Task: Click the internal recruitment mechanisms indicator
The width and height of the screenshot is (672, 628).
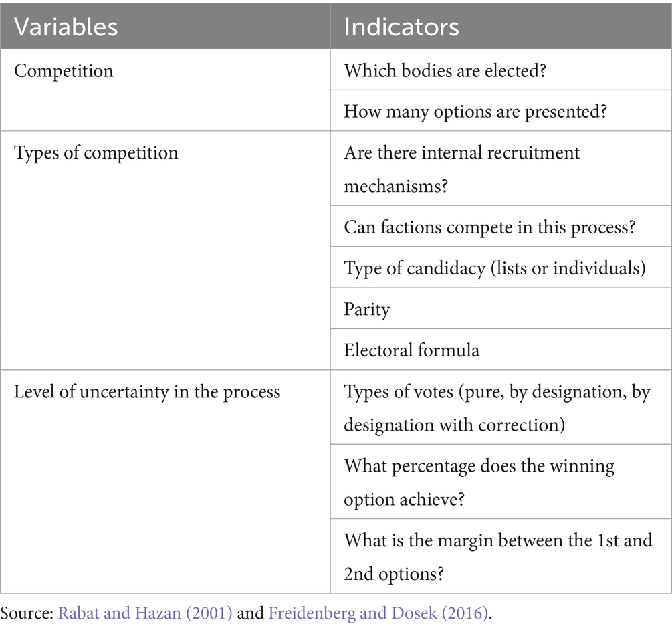Action: click(x=501, y=169)
